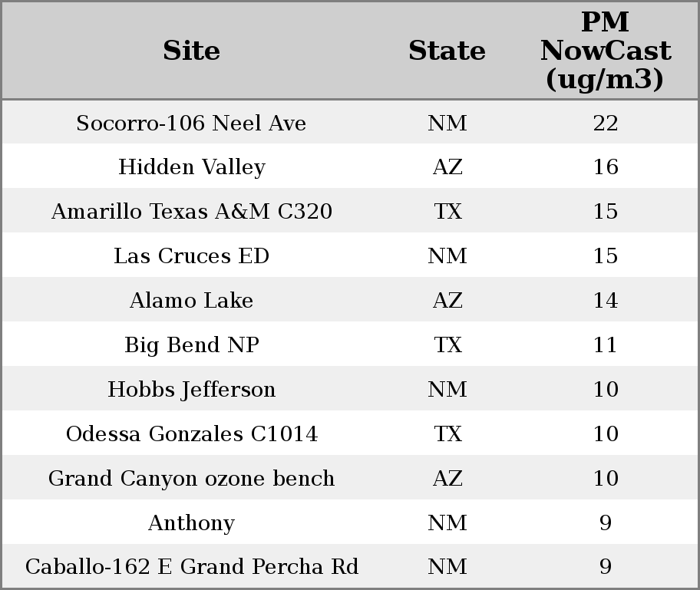Click the PM NowCast (ug/m3) column header
The width and height of the screenshot is (700, 590).
point(605,51)
